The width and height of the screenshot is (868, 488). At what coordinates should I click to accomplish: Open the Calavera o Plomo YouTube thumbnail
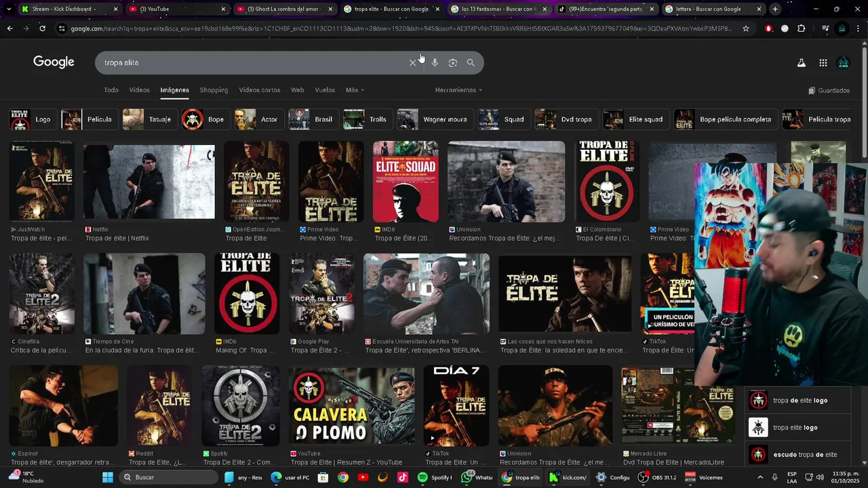pyautogui.click(x=351, y=405)
